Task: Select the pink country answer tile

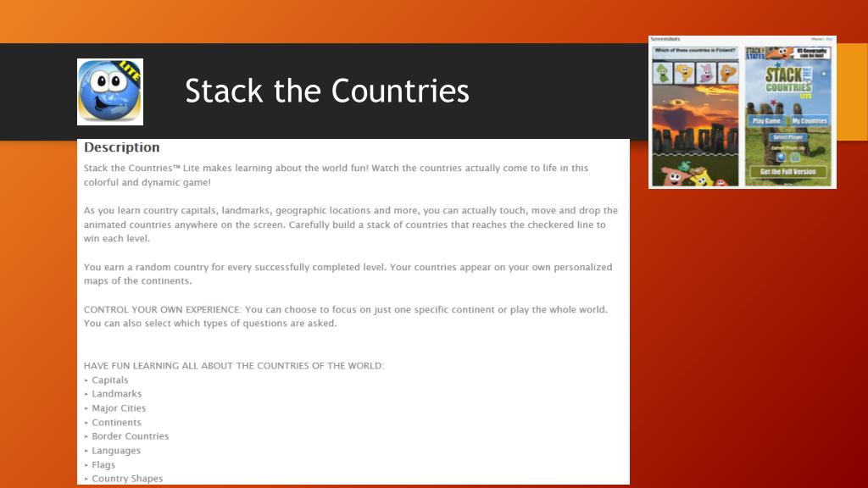Action: click(706, 73)
